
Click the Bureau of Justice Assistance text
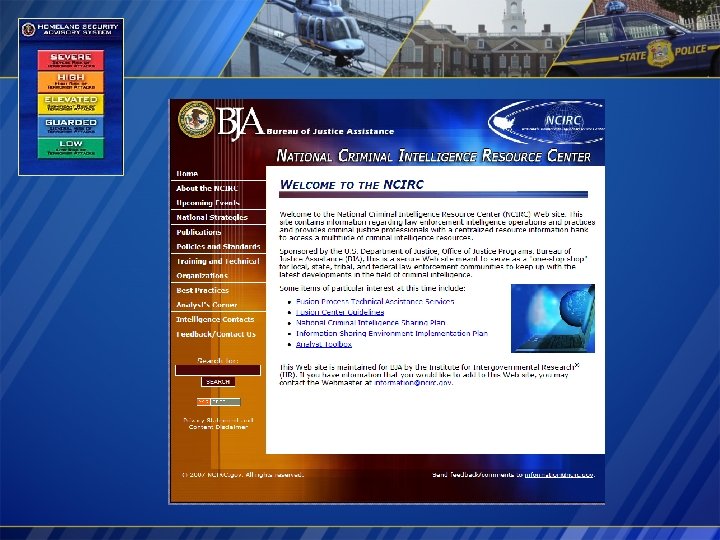pyautogui.click(x=330, y=131)
